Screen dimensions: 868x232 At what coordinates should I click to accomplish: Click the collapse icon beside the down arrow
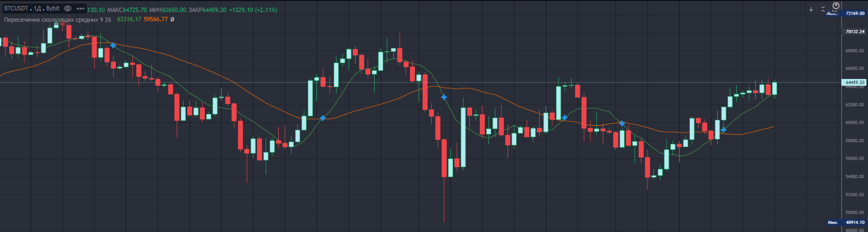point(823,9)
